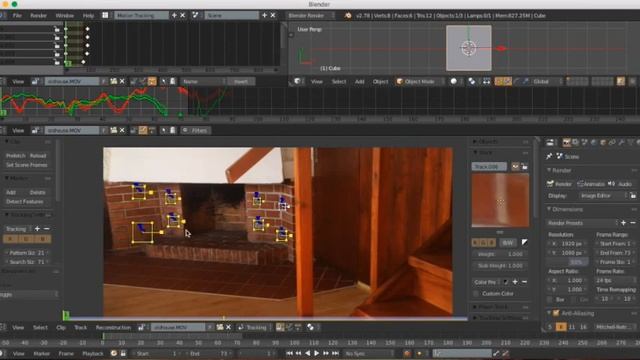Click the Track.006 name field

489,167
